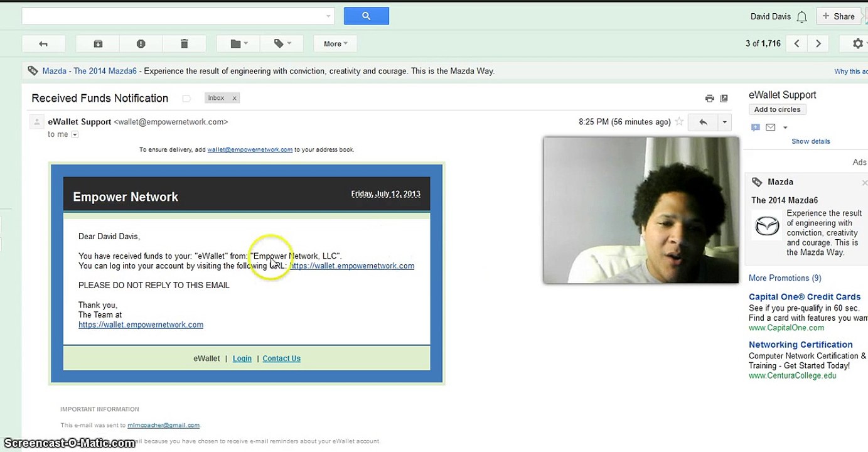Open wallet URL link under 'The Team at'

(x=141, y=325)
